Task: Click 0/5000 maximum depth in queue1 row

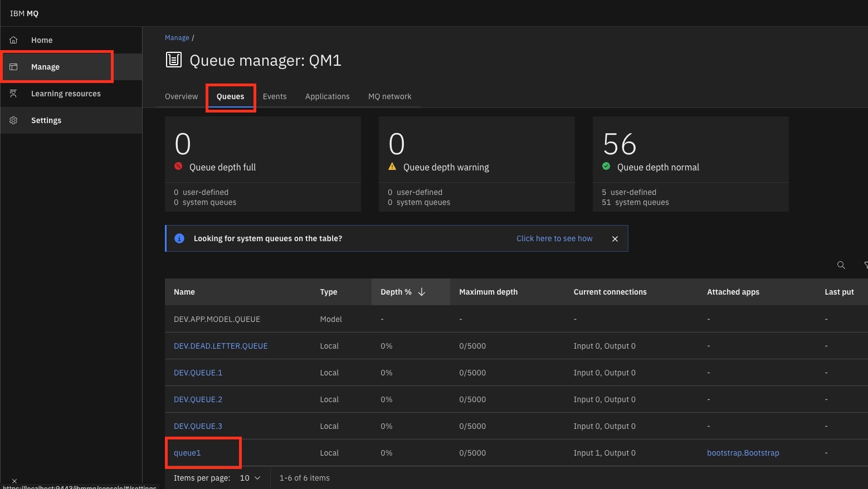Action: [x=472, y=453]
